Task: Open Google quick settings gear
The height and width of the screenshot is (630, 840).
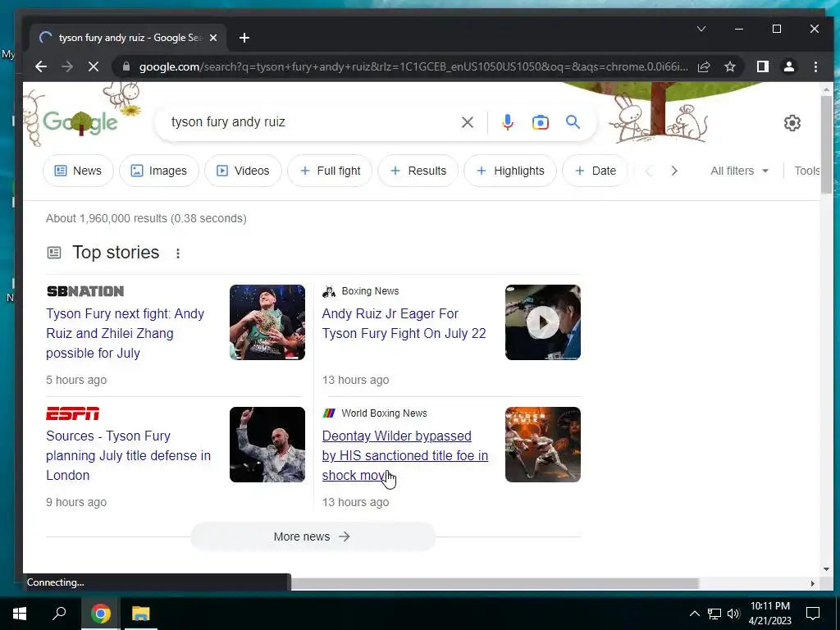Action: click(792, 123)
